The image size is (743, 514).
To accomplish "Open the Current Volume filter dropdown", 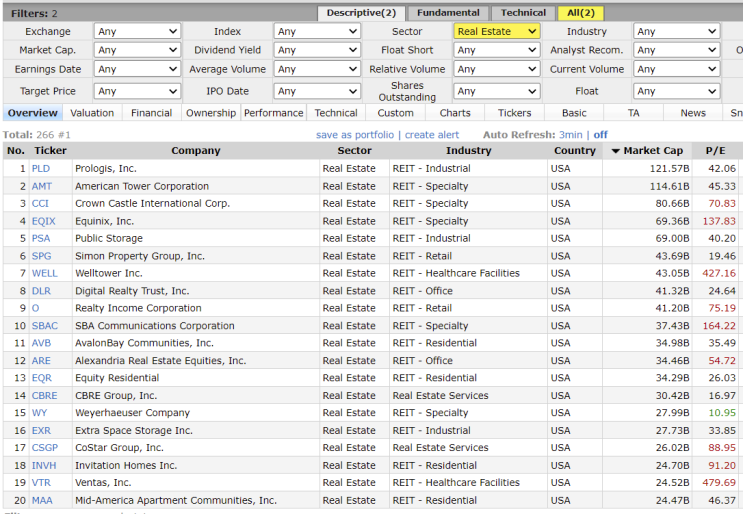I will coord(676,69).
